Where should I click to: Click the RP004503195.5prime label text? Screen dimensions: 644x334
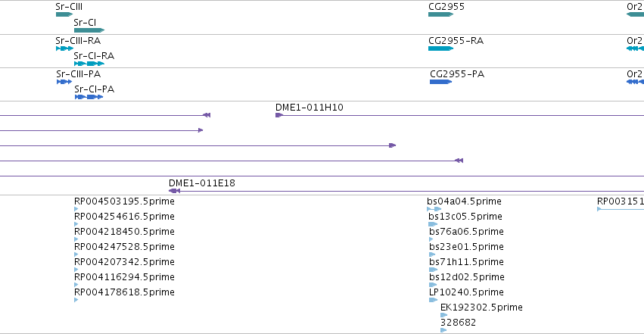tap(124, 201)
